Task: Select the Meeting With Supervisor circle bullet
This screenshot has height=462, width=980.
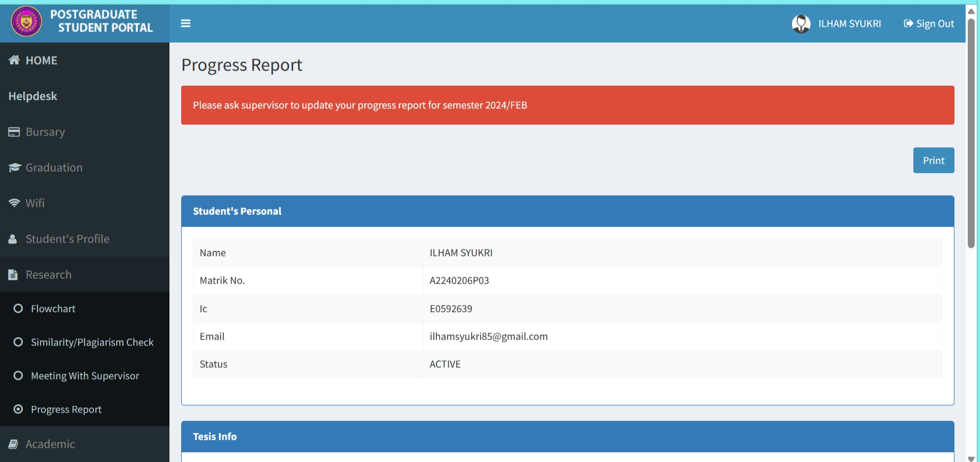Action: pyautogui.click(x=18, y=376)
